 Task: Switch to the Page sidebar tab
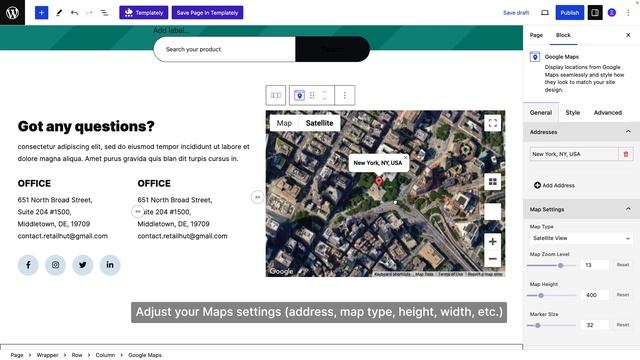coord(536,35)
